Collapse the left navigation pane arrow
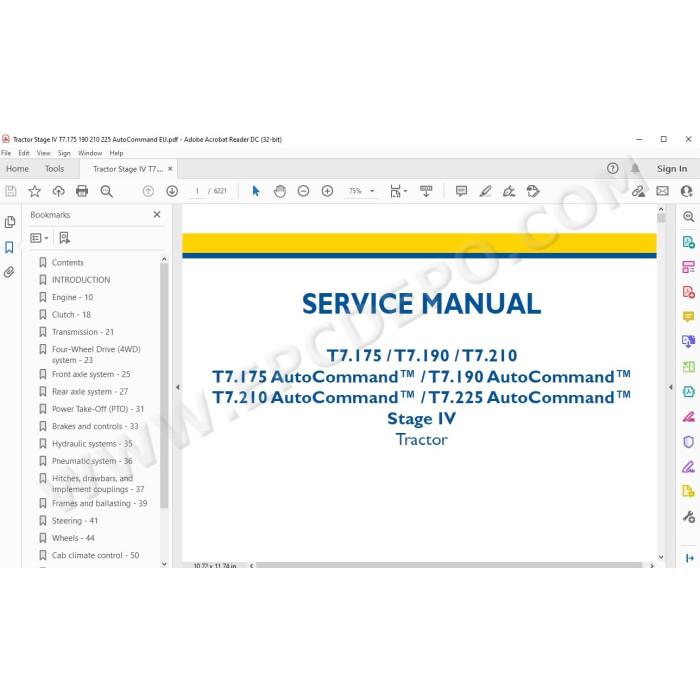This screenshot has width=700, height=700. [x=178, y=387]
